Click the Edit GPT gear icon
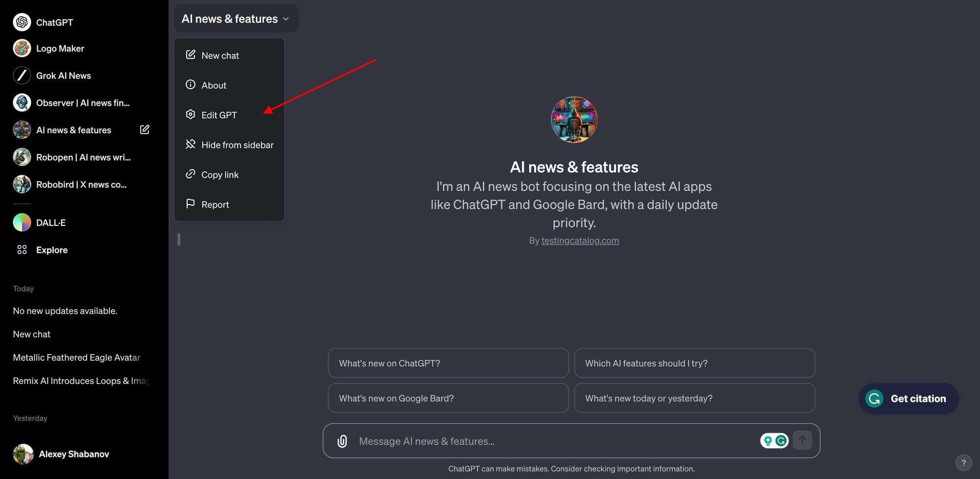 click(x=191, y=115)
